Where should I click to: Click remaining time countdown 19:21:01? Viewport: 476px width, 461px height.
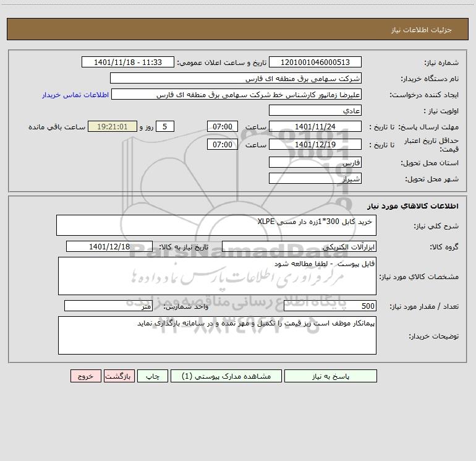(x=113, y=126)
